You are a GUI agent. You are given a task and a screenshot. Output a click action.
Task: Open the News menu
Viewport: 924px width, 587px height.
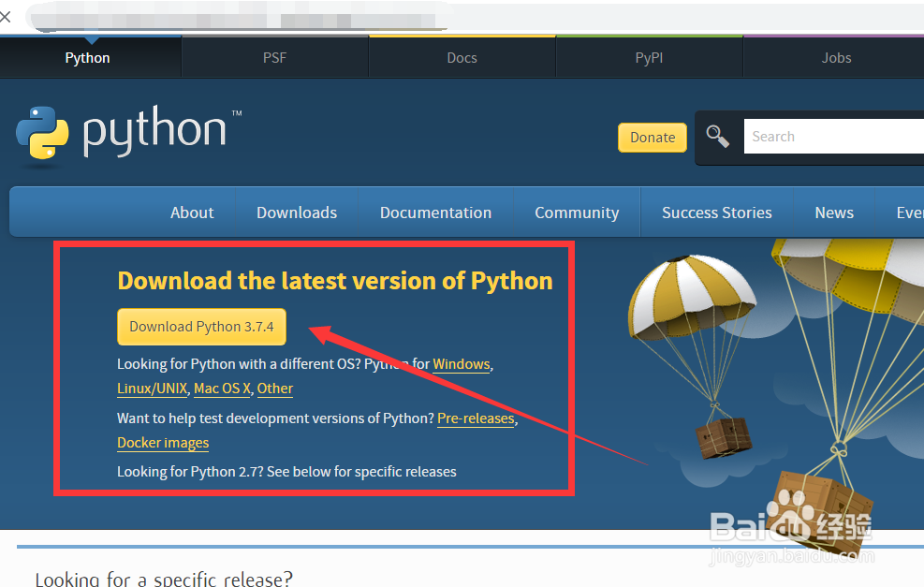834,213
